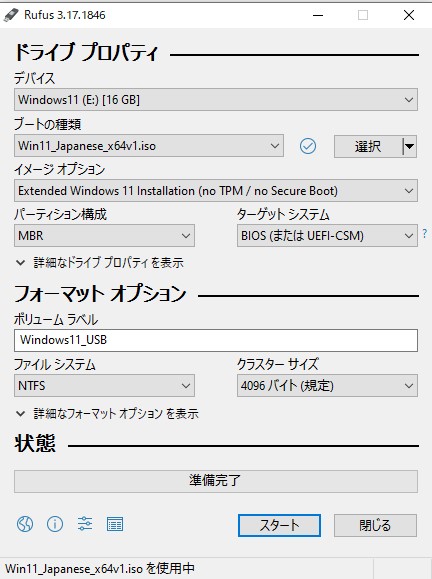Open the language globe icon
This screenshot has width=432, height=579.
click(25, 524)
